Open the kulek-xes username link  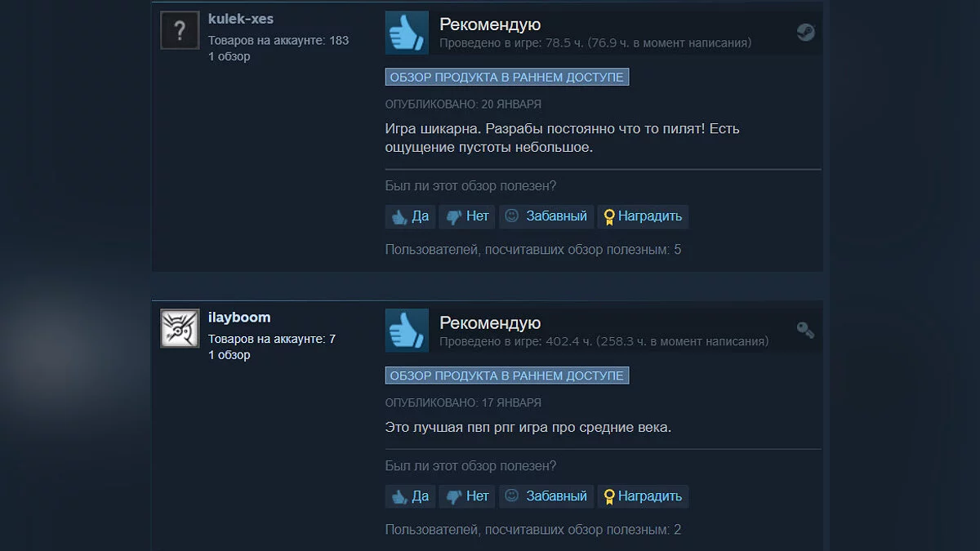(x=241, y=19)
